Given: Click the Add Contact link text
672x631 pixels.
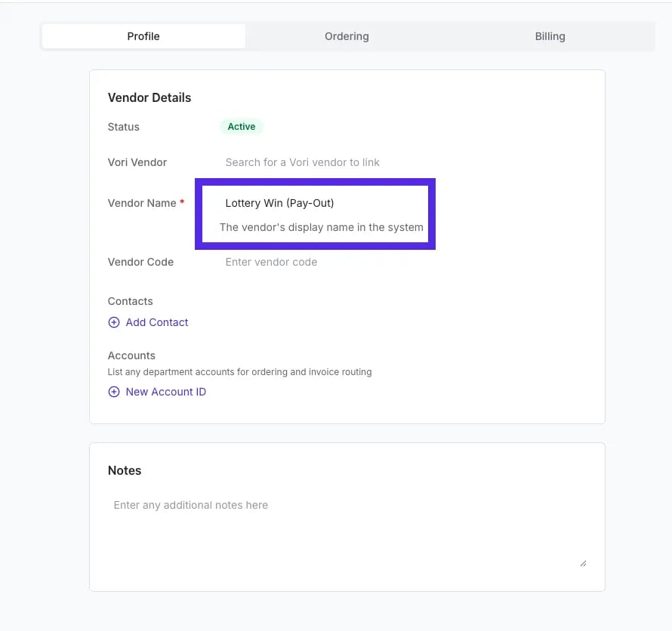Looking at the screenshot, I should pos(157,322).
